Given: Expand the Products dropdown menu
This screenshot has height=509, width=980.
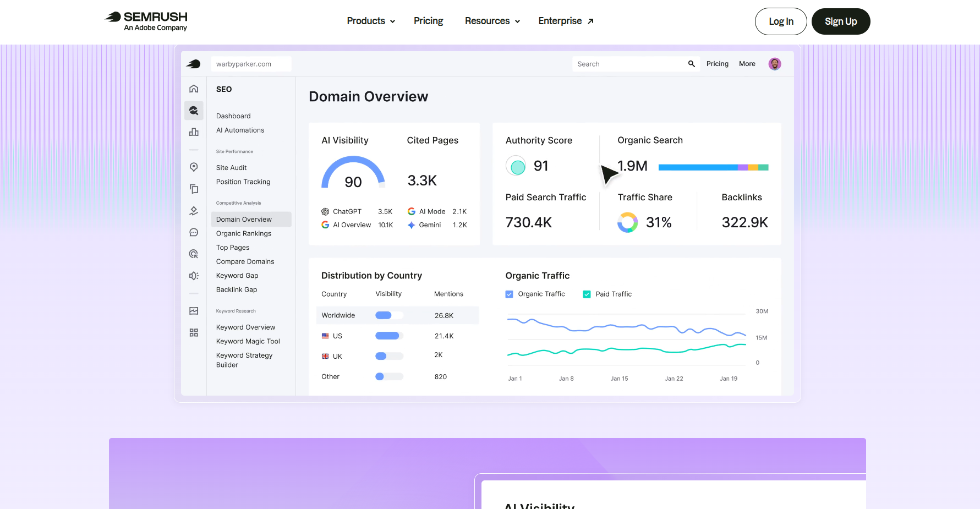Looking at the screenshot, I should (371, 21).
